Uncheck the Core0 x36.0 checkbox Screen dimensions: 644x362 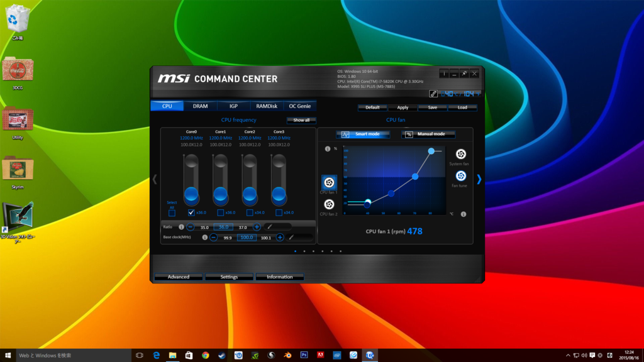191,212
